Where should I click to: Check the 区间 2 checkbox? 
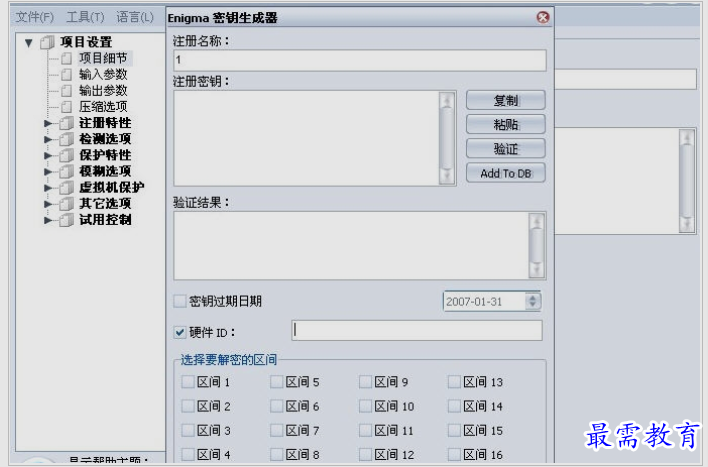[x=188, y=406]
